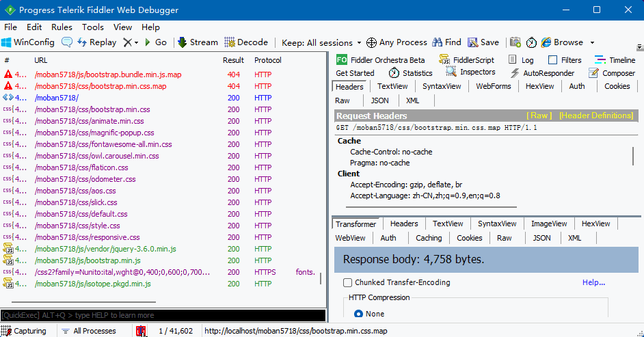Open the Browse dropdown arrow
The width and height of the screenshot is (644, 337).
(x=592, y=42)
